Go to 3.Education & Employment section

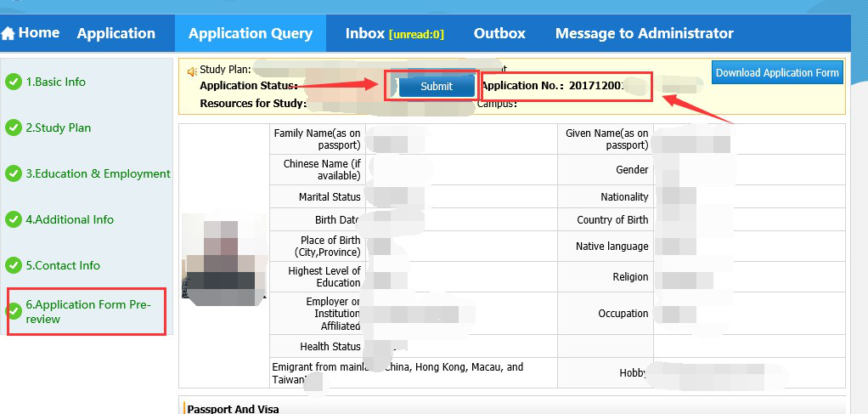[98, 174]
